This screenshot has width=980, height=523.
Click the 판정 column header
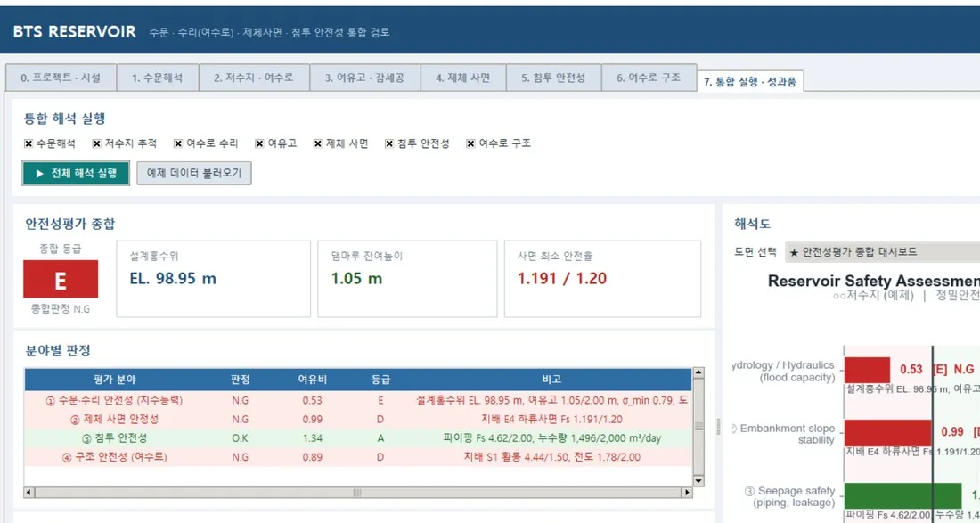click(x=240, y=380)
